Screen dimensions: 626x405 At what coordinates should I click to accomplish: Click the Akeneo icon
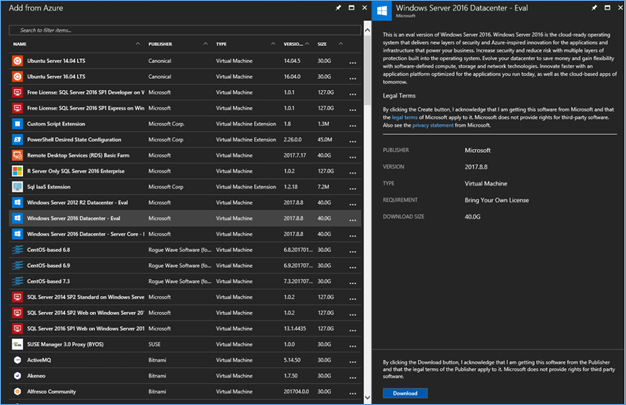(17, 376)
